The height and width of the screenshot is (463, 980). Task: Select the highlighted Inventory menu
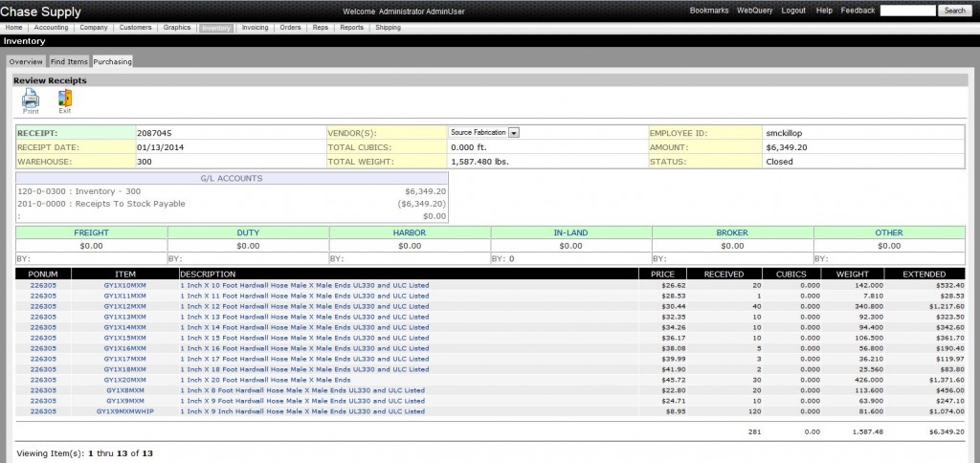[215, 28]
